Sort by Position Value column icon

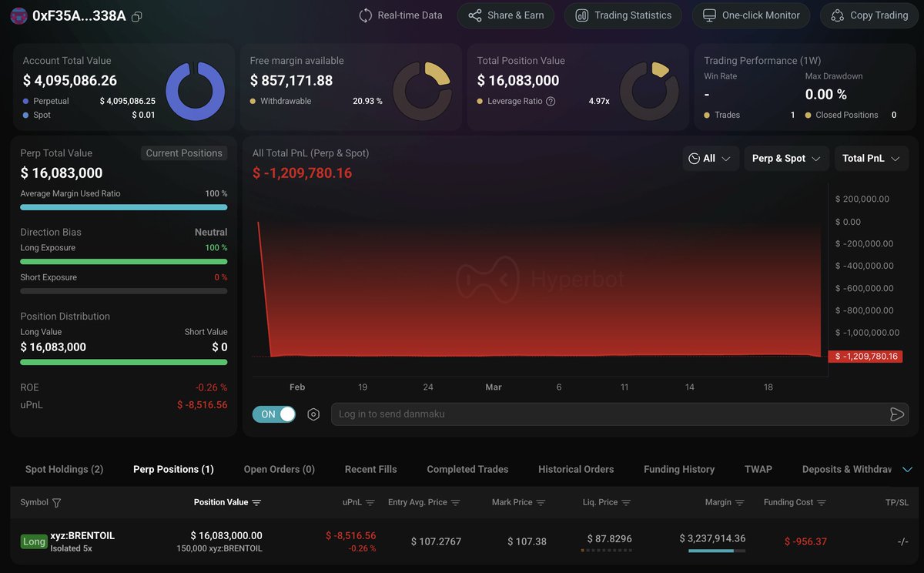[x=256, y=503]
